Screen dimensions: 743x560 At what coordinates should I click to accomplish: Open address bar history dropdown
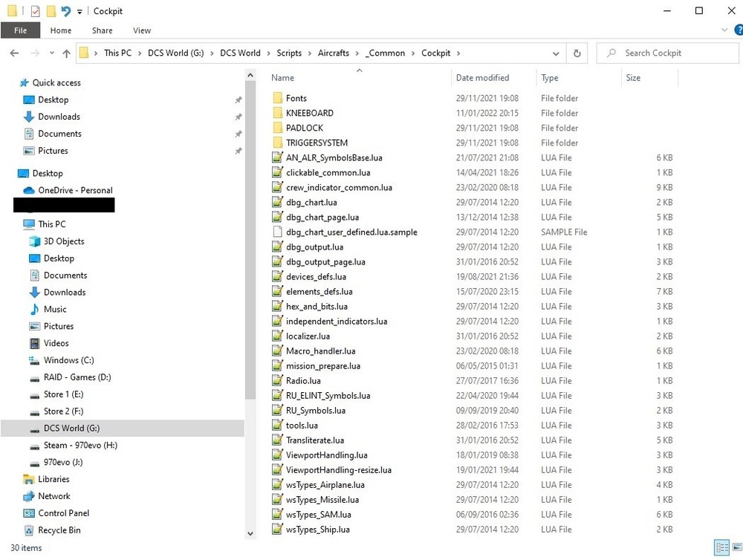coord(556,53)
